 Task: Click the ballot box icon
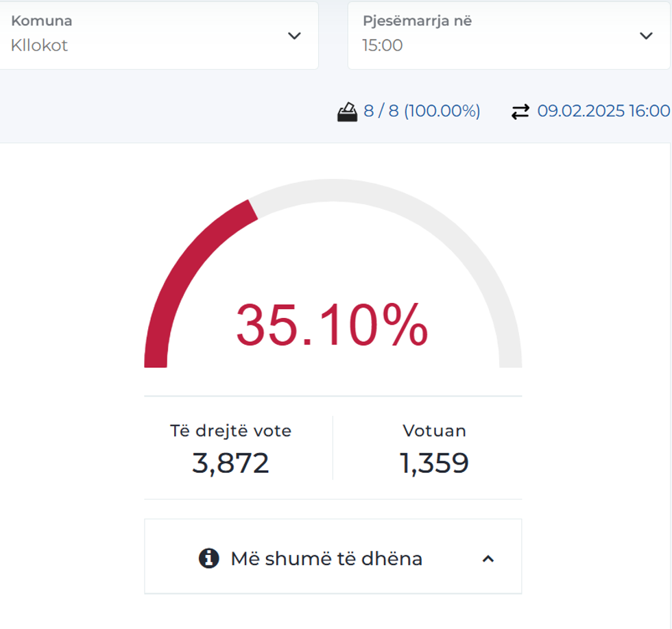coord(348,112)
